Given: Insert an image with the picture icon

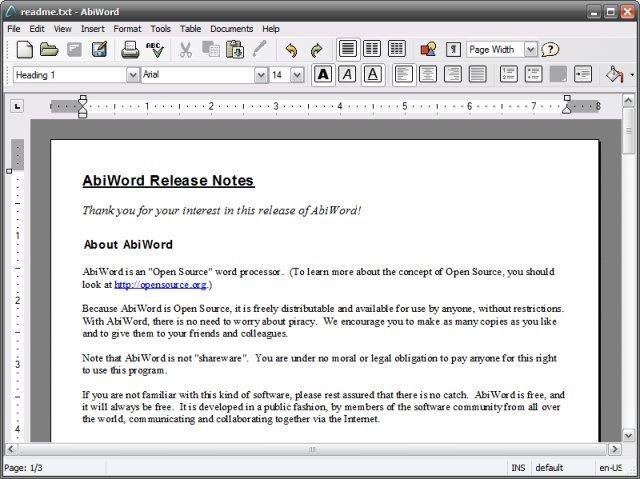Looking at the screenshot, I should [x=428, y=49].
